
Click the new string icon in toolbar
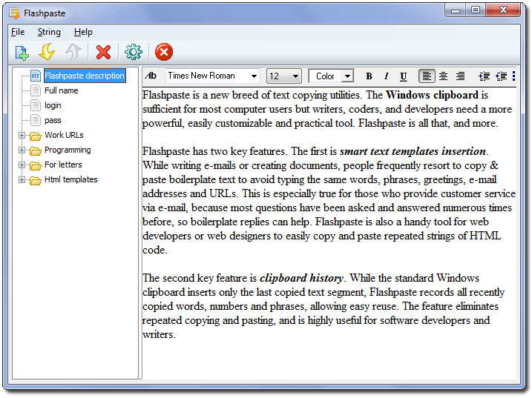[x=22, y=53]
